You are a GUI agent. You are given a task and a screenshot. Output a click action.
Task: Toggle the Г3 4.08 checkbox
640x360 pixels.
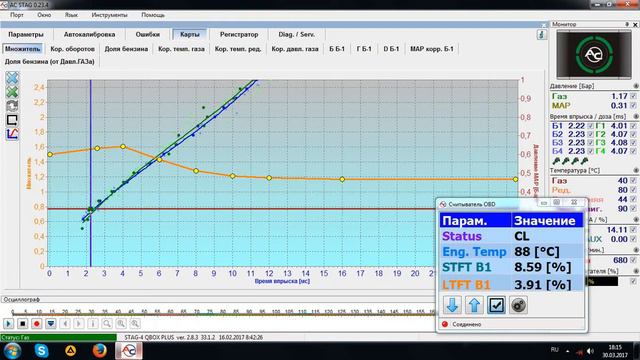coord(633,142)
